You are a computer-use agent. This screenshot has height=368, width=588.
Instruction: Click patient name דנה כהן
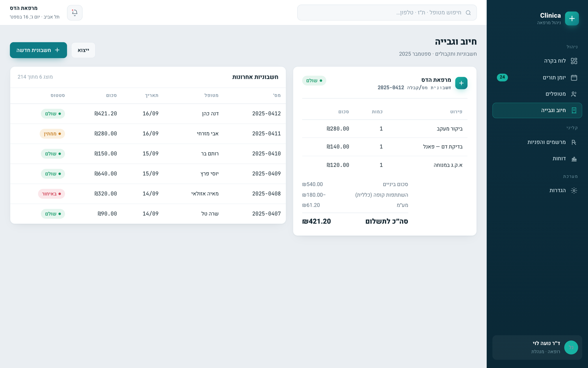point(210,114)
